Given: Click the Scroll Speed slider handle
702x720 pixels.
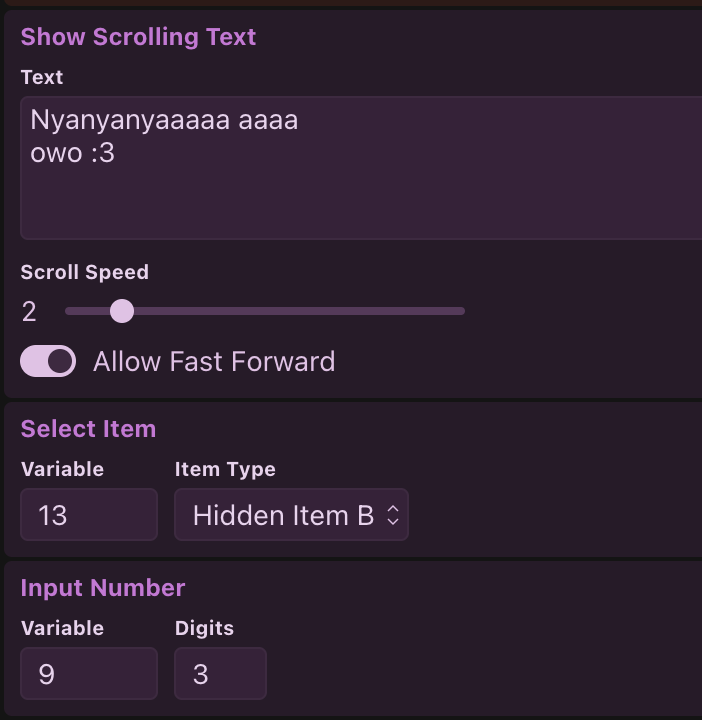Looking at the screenshot, I should [122, 311].
